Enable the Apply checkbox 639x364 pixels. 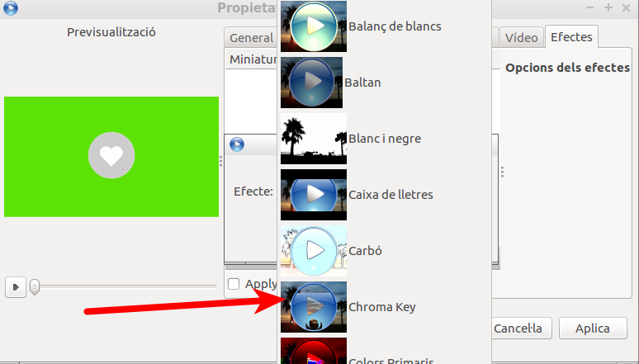coord(234,284)
